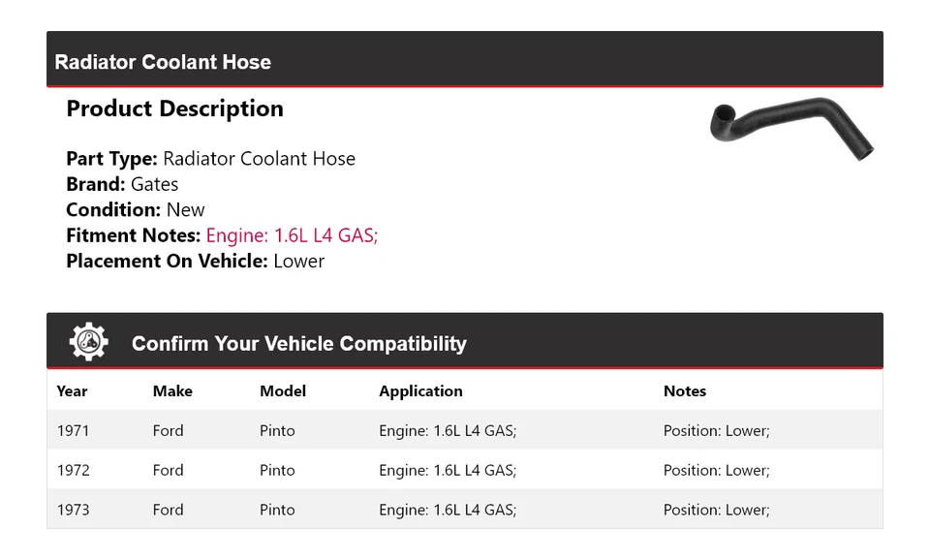Select the 1971 year cell
The height and width of the screenshot is (560, 930).
[x=73, y=431]
